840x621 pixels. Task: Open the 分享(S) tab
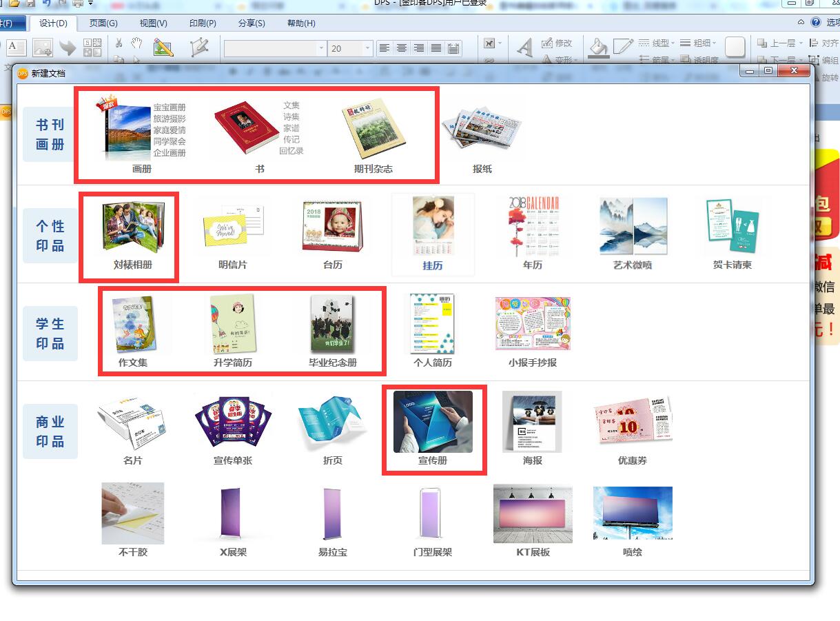point(252,23)
